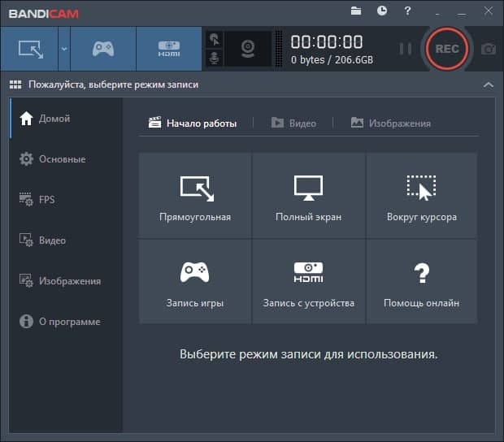The width and height of the screenshot is (504, 442).
Task: Open Основные settings in sidebar
Action: 66,159
